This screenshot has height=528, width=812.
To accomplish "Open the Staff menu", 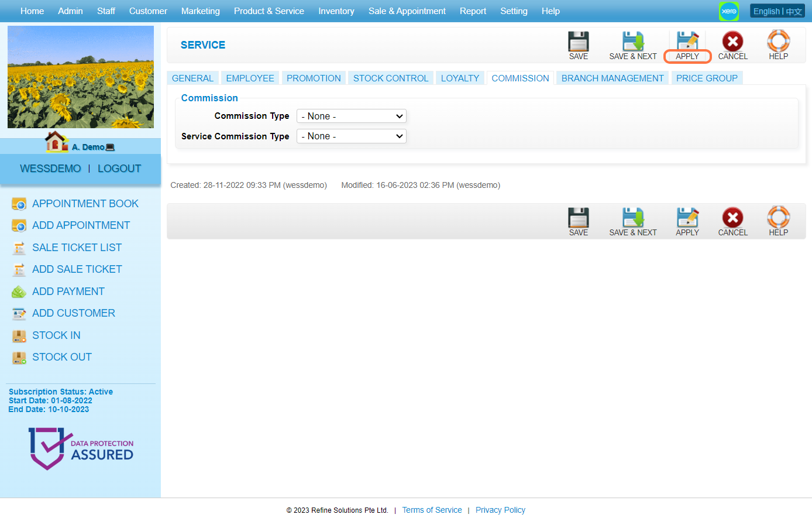I will 106,11.
